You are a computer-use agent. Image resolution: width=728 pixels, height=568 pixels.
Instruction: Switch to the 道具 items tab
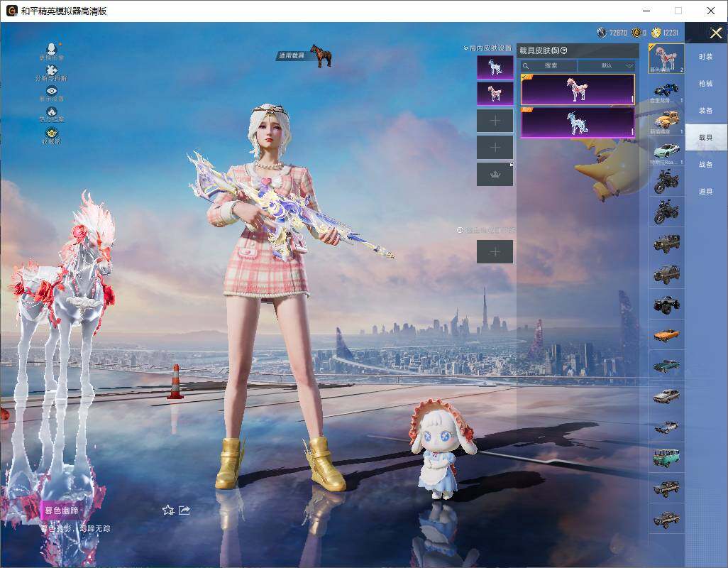pos(706,192)
